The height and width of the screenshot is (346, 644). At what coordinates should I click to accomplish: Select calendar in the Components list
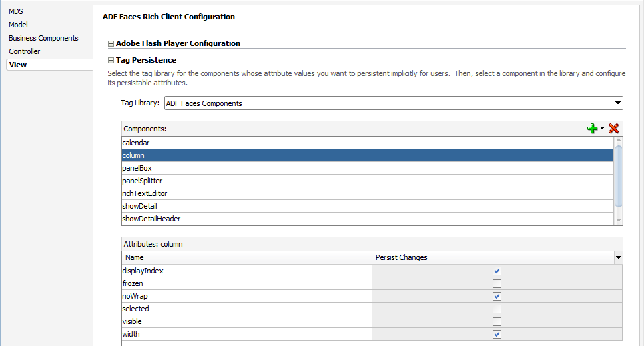(x=368, y=143)
